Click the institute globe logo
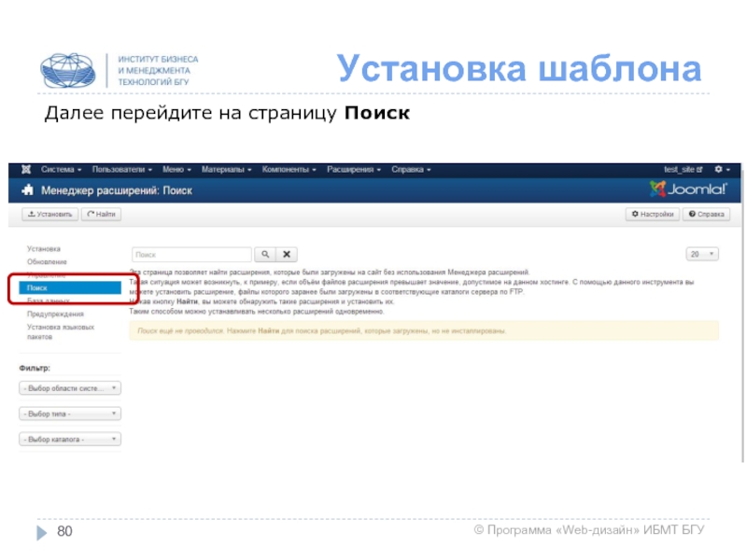Screen dimensions: 747x560 pos(67,71)
